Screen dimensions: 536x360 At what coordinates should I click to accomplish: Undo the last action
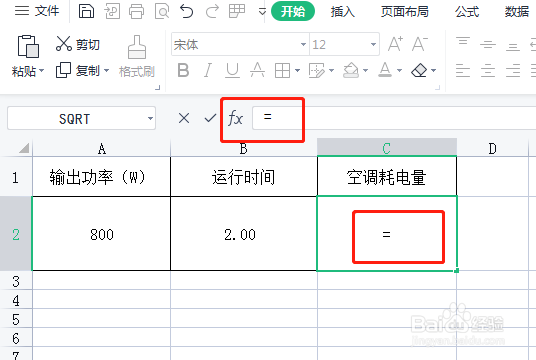pos(187,11)
